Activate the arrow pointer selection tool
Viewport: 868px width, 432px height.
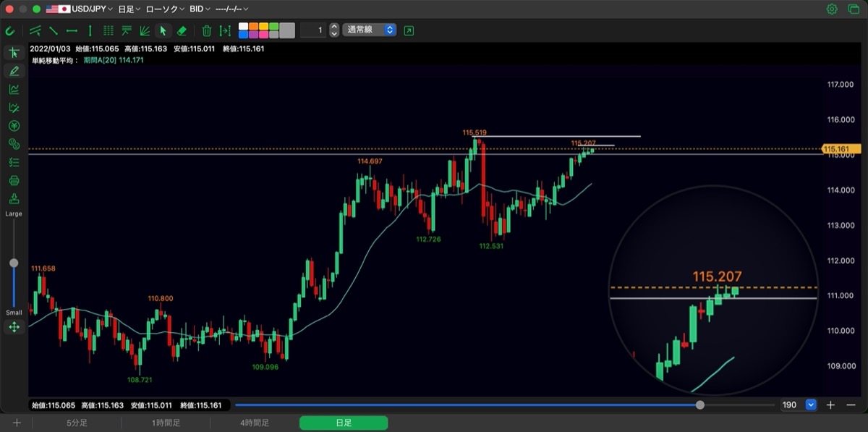click(x=163, y=30)
